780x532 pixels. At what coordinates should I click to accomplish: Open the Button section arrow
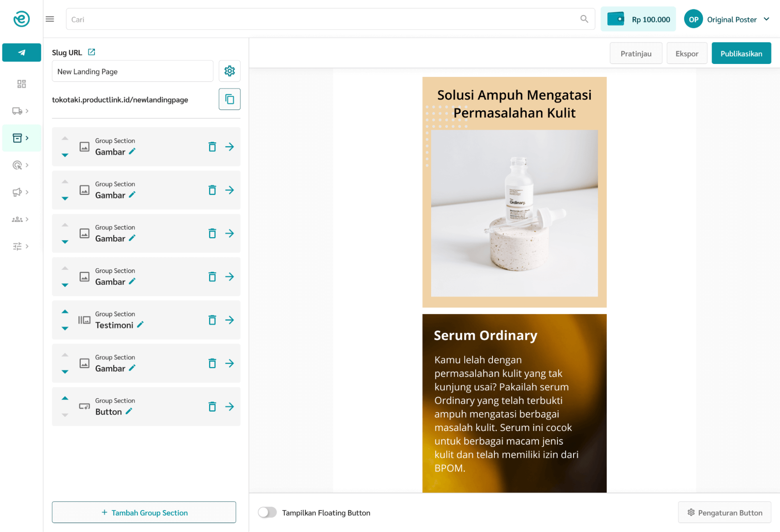coord(230,406)
